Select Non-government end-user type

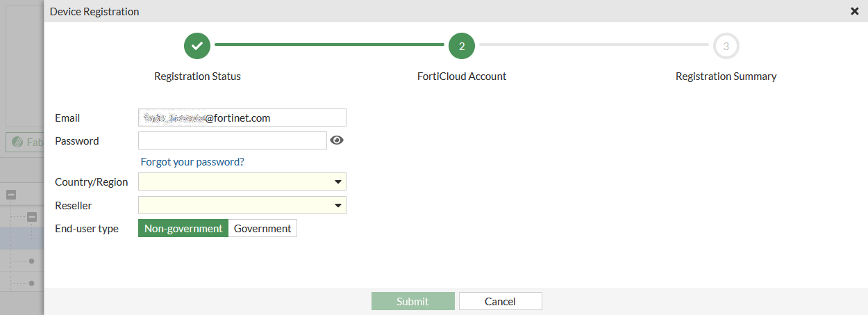coord(183,228)
